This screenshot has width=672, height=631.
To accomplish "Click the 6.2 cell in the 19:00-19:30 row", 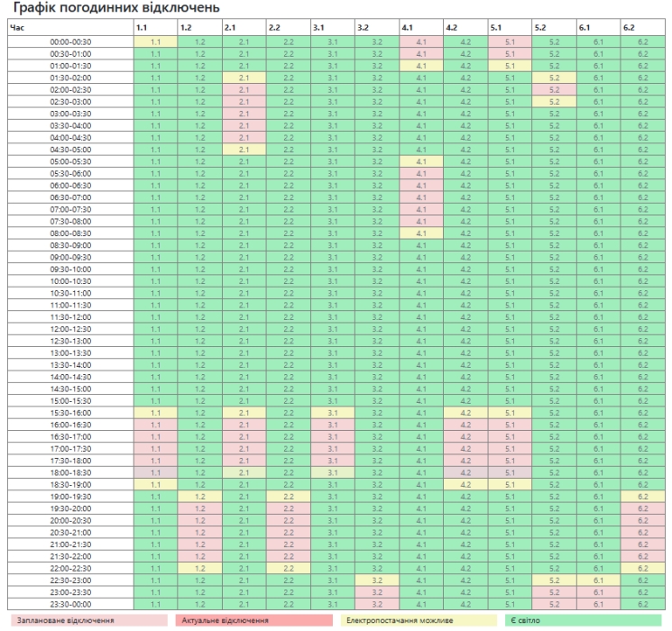I will click(x=642, y=496).
